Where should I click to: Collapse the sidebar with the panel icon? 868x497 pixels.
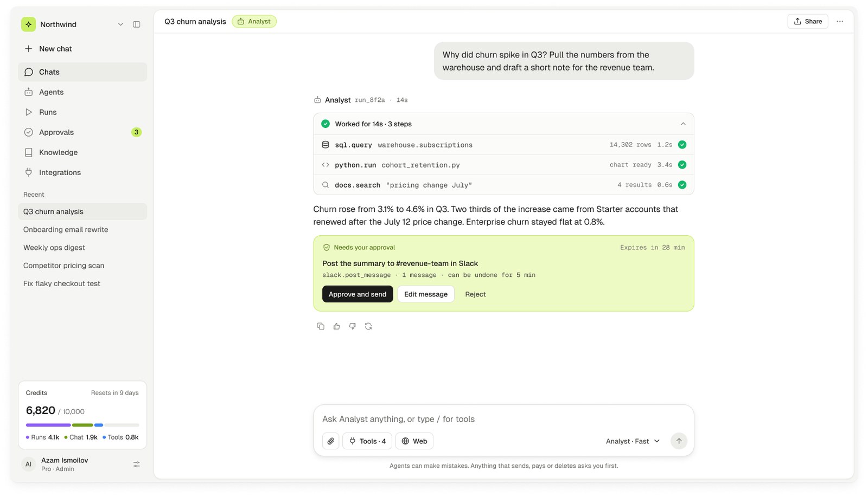point(137,24)
